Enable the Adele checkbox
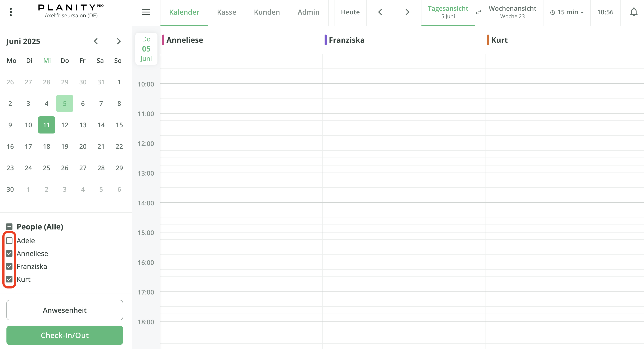Image resolution: width=644 pixels, height=349 pixels. click(9, 241)
